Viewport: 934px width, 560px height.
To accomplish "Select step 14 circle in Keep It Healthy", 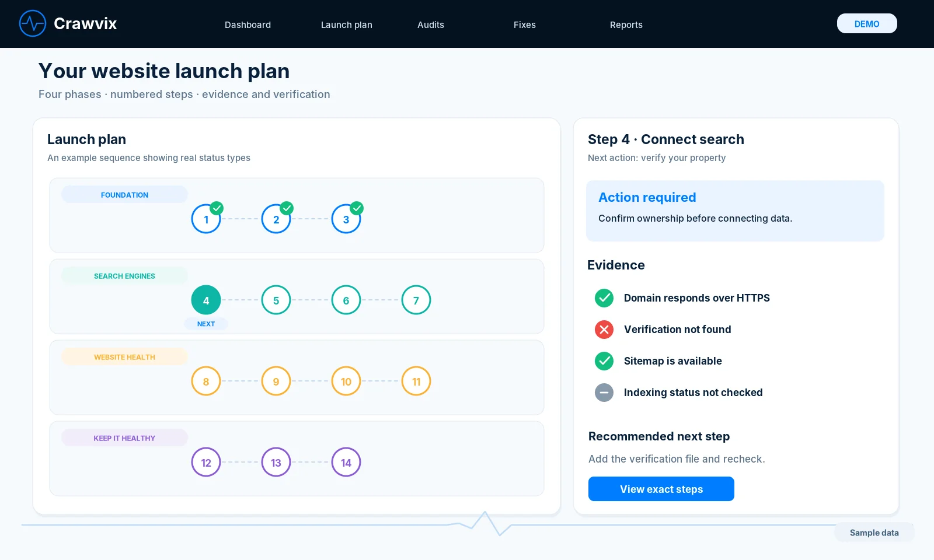I will [346, 462].
